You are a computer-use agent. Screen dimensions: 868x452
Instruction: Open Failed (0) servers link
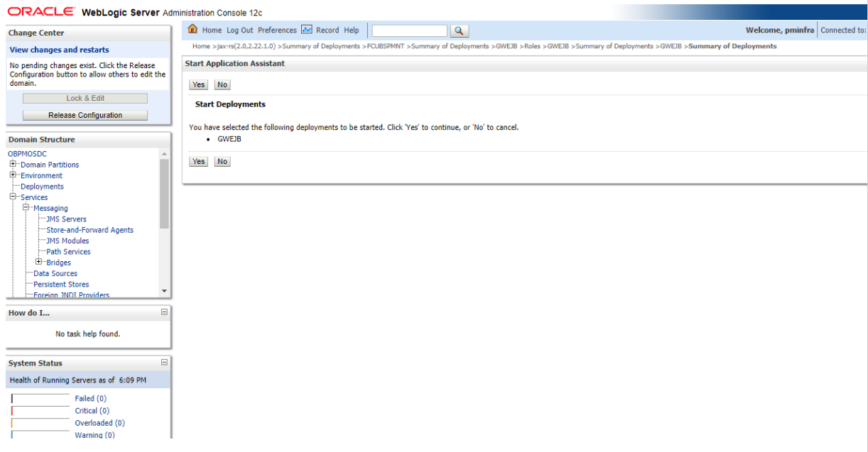90,399
